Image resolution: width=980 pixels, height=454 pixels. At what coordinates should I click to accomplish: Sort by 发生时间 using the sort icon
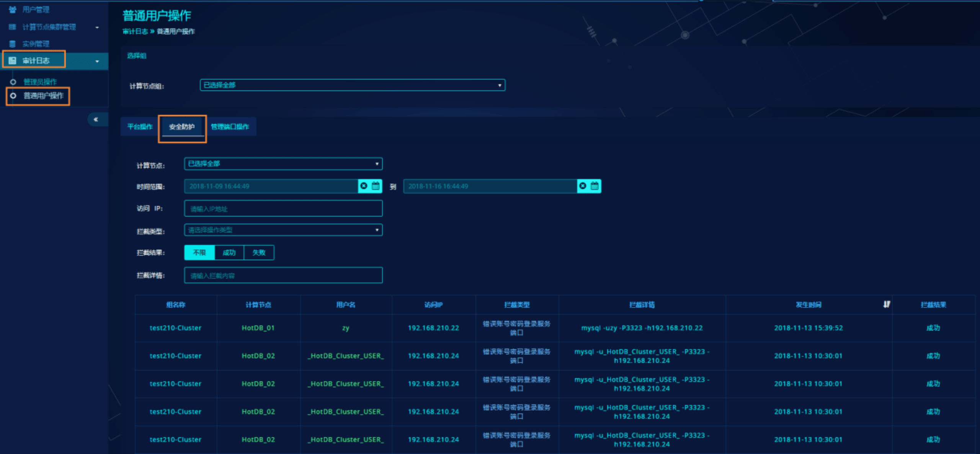(x=887, y=304)
